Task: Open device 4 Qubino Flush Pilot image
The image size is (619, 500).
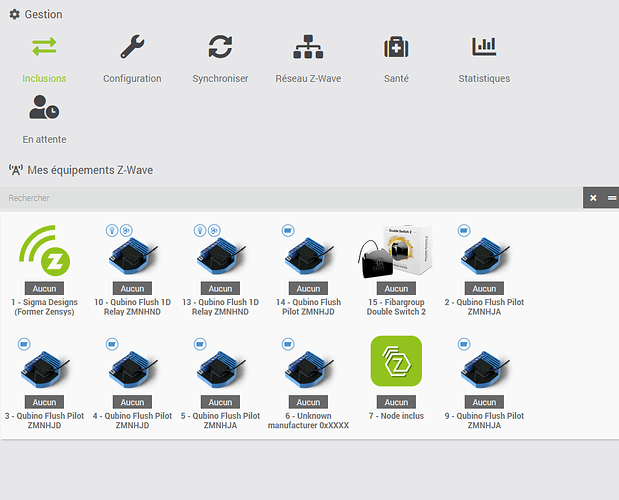Action: [x=133, y=369]
